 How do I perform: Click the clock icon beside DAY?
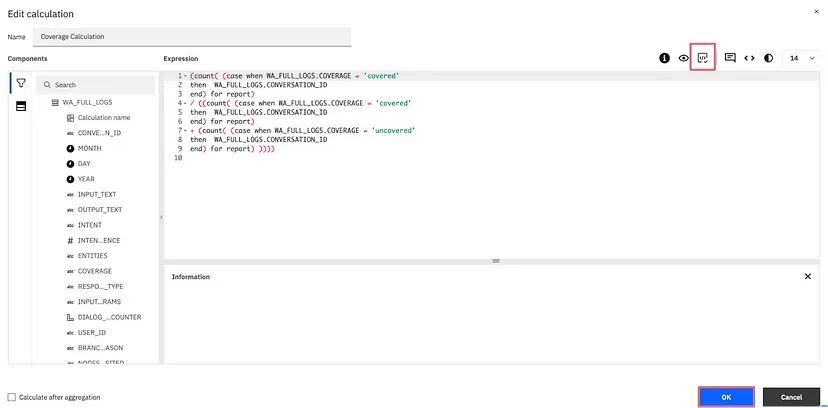[70, 164]
